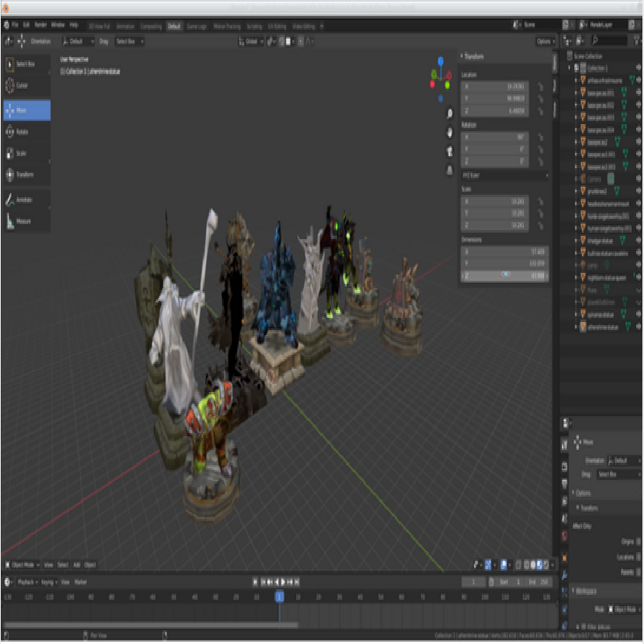Open the XYZ Euler rotation mode dropdown
The width and height of the screenshot is (644, 644).
tap(506, 175)
